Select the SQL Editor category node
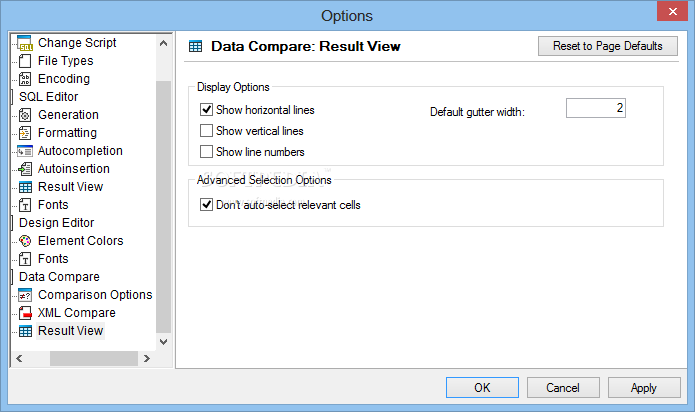 [x=48, y=97]
